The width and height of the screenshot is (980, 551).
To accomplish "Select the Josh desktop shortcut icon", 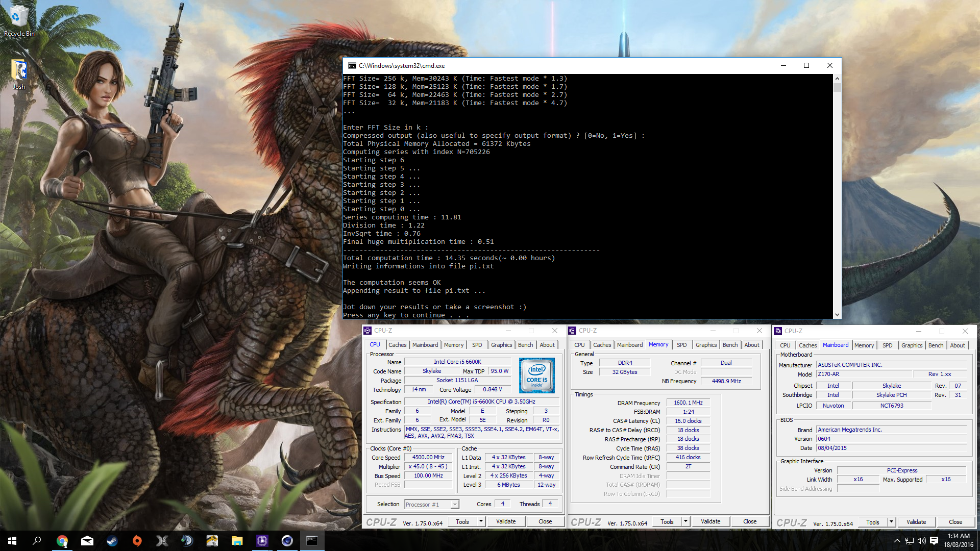I will tap(19, 74).
